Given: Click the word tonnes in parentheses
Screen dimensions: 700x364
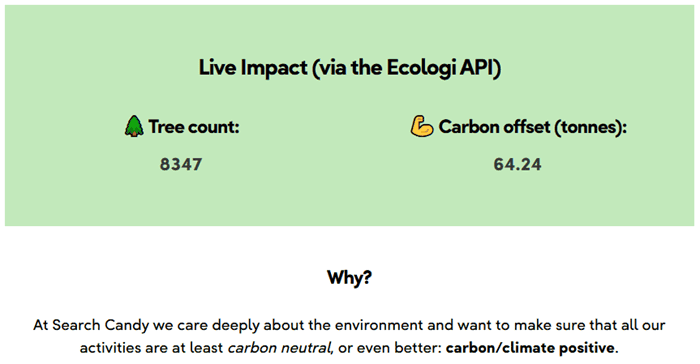Looking at the screenshot, I should click(x=589, y=127).
